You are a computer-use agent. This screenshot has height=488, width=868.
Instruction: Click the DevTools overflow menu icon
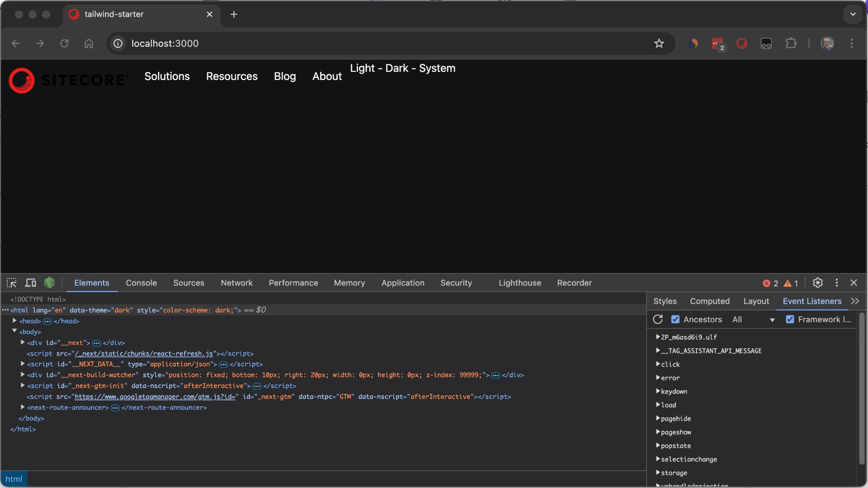click(836, 282)
